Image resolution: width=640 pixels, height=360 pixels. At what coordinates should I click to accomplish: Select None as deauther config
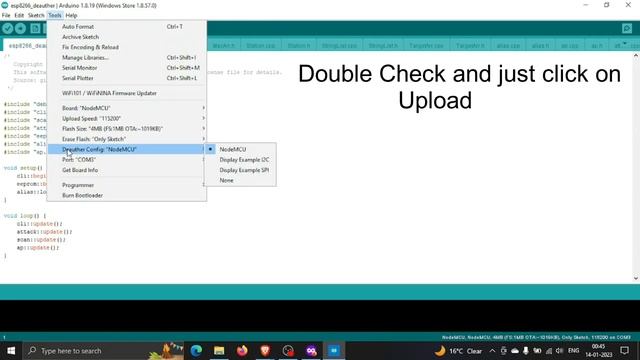click(x=240, y=180)
